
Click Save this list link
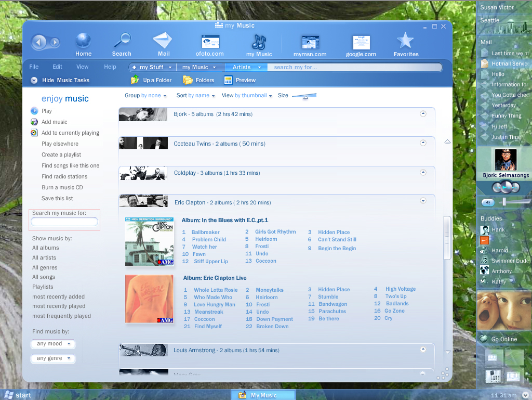pyautogui.click(x=57, y=198)
